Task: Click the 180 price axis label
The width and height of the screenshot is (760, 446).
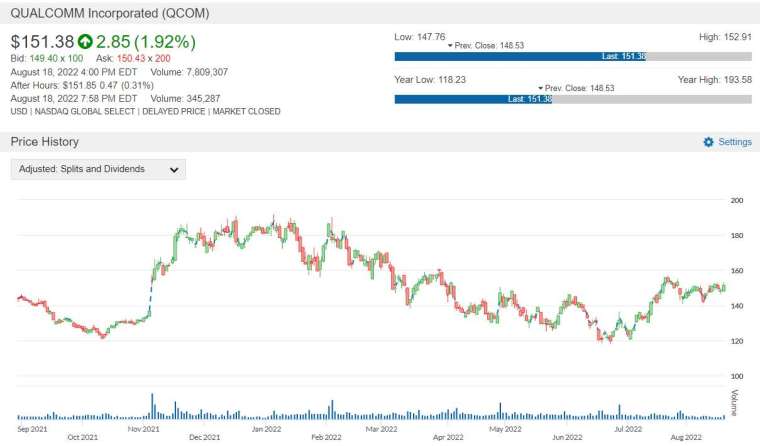Action: [x=737, y=236]
